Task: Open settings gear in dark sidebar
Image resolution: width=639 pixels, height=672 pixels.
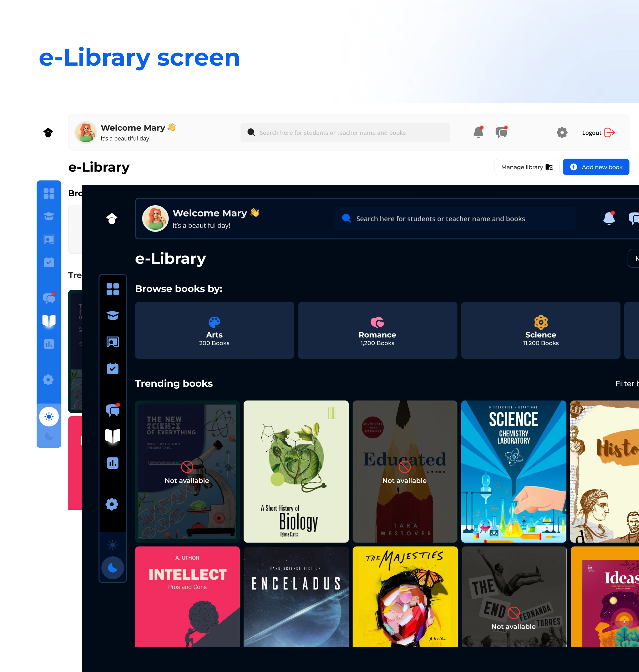Action: tap(112, 504)
